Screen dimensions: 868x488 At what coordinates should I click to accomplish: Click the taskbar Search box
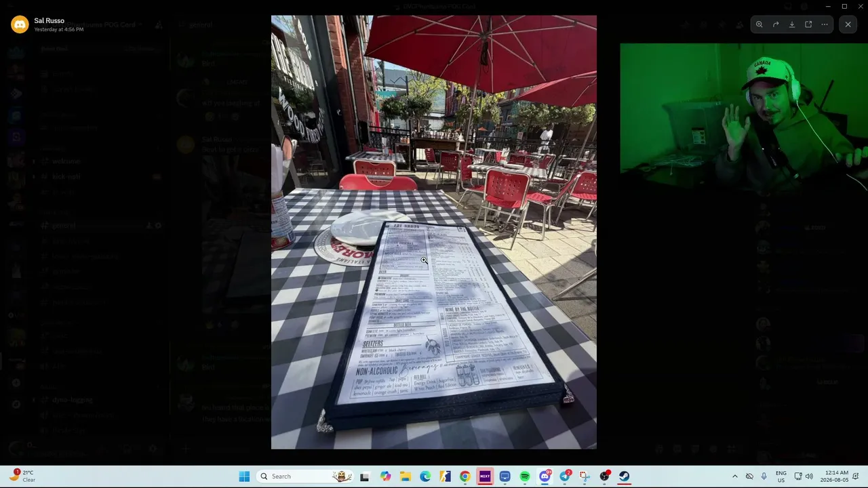pos(305,476)
